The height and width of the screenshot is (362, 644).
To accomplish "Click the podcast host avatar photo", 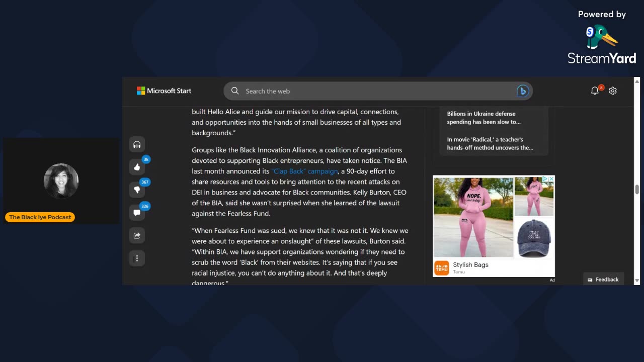I will pos(61,181).
